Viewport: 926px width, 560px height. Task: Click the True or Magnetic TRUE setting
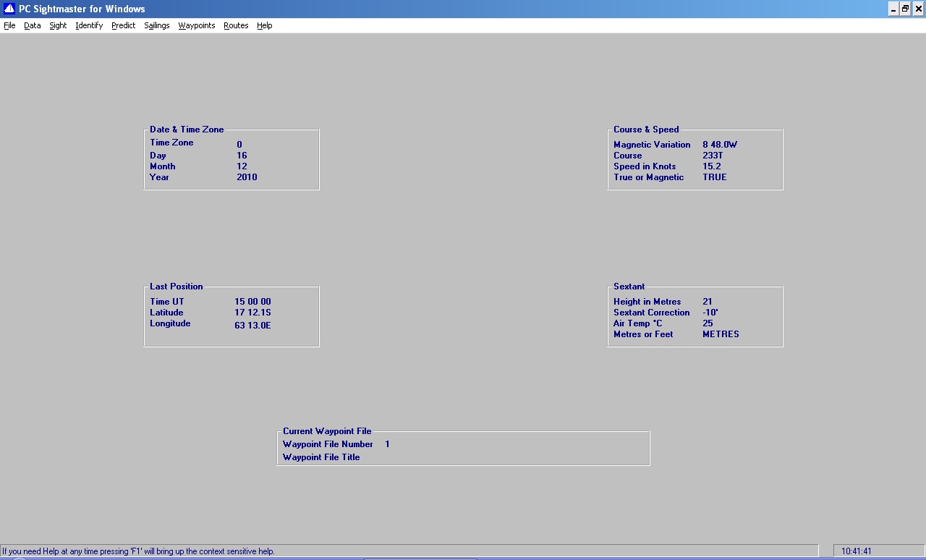714,177
